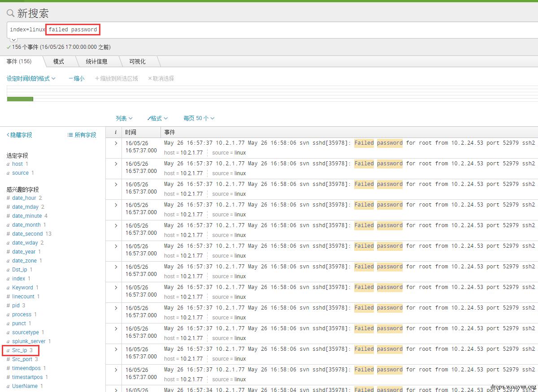The width and height of the screenshot is (538, 392).
Task: Open the 格式 dropdown with pencil icon
Action: pos(158,118)
